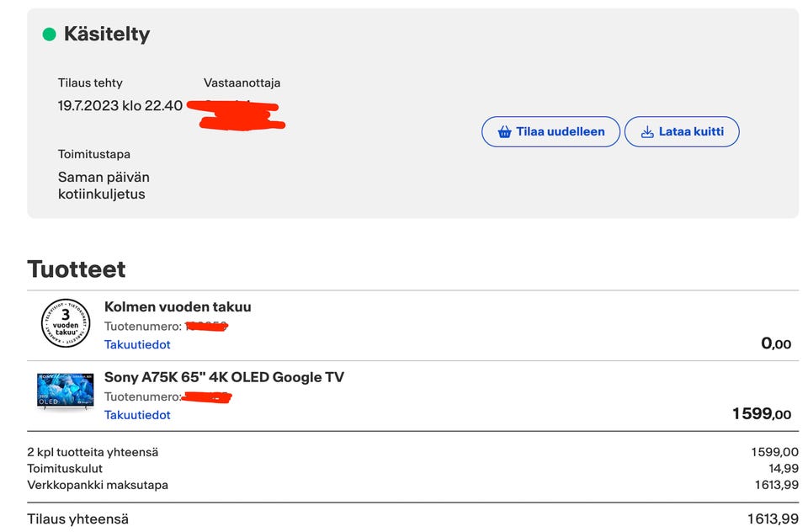Click the Tilaus yhteensä total label
808x532 pixels.
pos(78,519)
